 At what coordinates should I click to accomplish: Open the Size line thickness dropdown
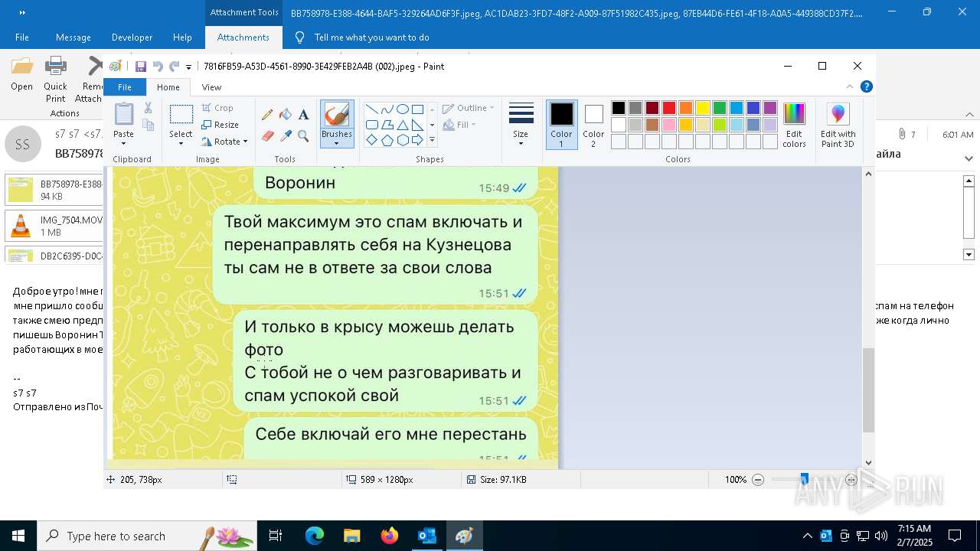pos(521,124)
